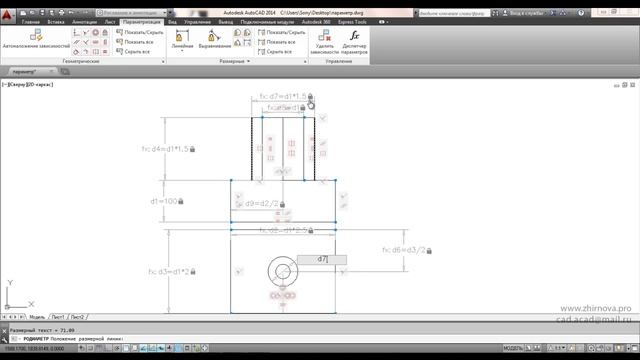Open the Геометрические panel settings launcher arrow
Viewport: 640px width, 360px height.
pyautogui.click(x=163, y=61)
